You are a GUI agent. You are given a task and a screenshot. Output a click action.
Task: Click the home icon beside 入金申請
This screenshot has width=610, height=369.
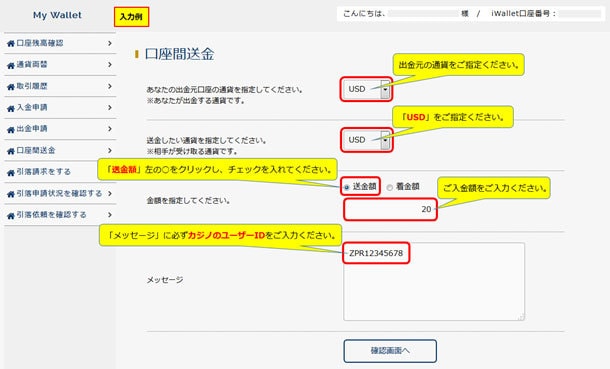[x=11, y=108]
